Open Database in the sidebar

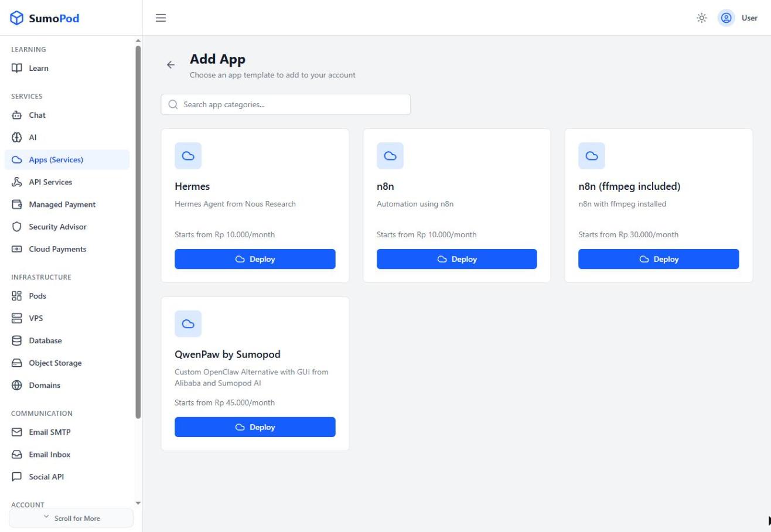point(67,340)
